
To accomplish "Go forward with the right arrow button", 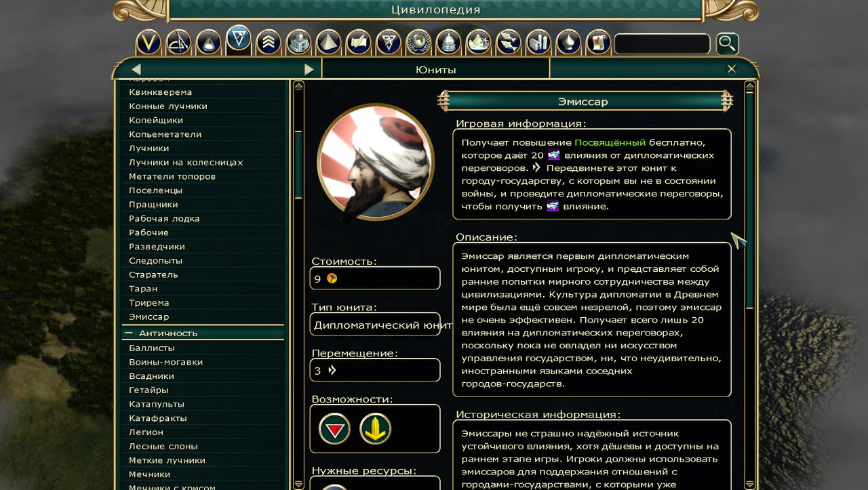I will tap(309, 69).
